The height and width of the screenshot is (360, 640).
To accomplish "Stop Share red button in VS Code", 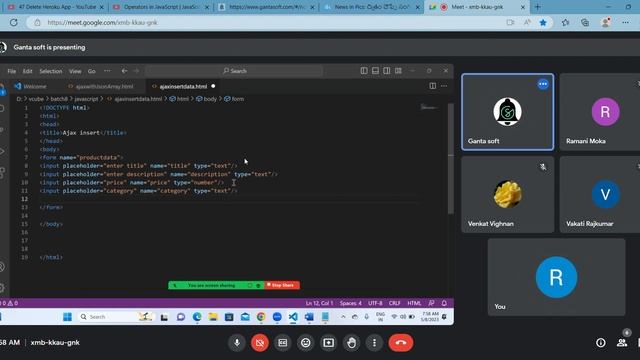I will click(282, 285).
